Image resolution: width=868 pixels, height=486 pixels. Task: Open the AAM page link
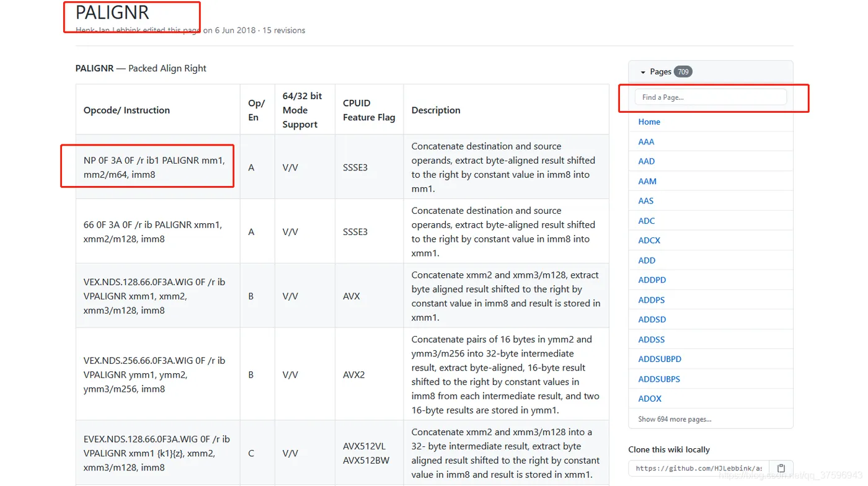tap(647, 181)
